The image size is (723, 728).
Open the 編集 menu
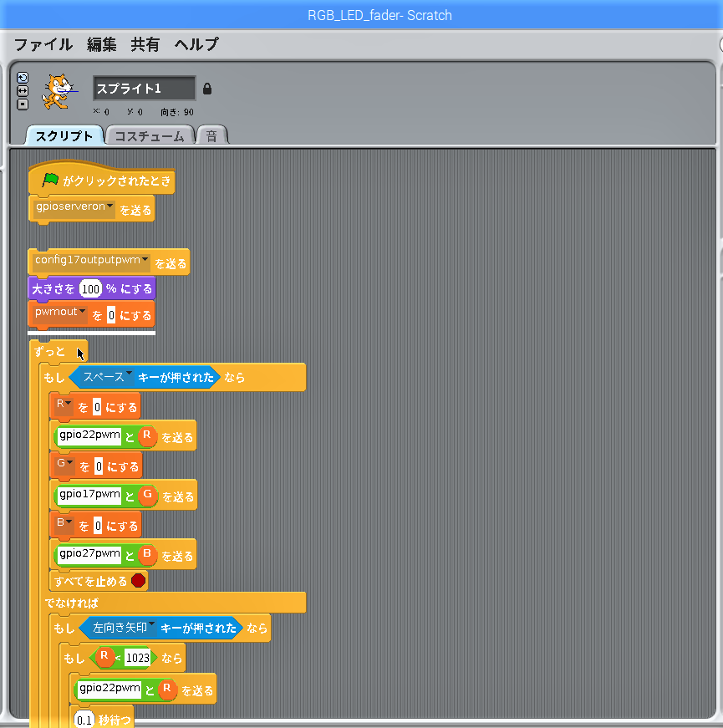102,44
